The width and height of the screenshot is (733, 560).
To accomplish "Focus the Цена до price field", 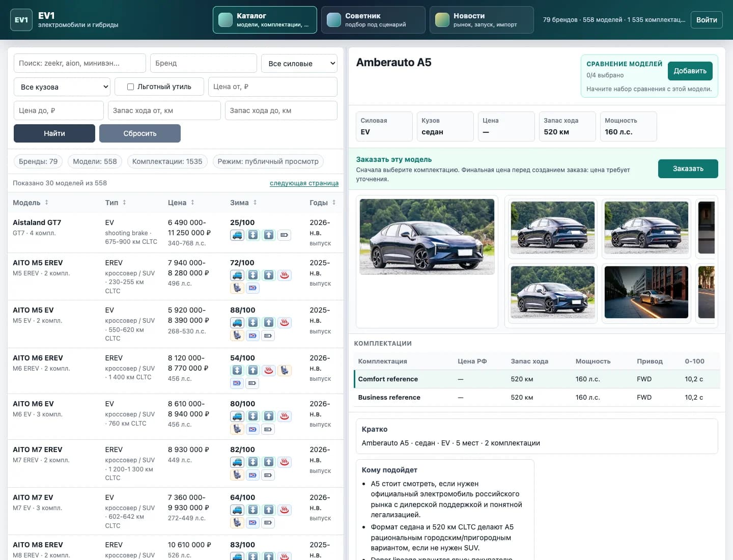I will point(59,110).
